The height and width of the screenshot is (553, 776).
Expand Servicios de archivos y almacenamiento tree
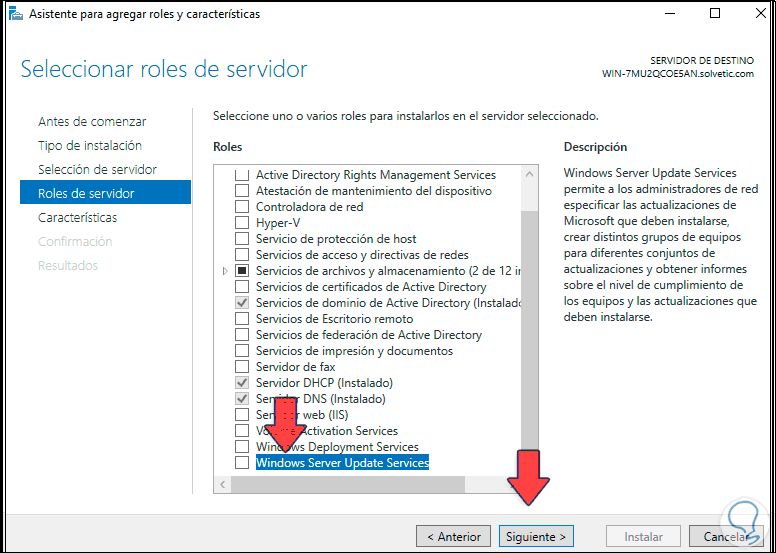click(x=225, y=271)
